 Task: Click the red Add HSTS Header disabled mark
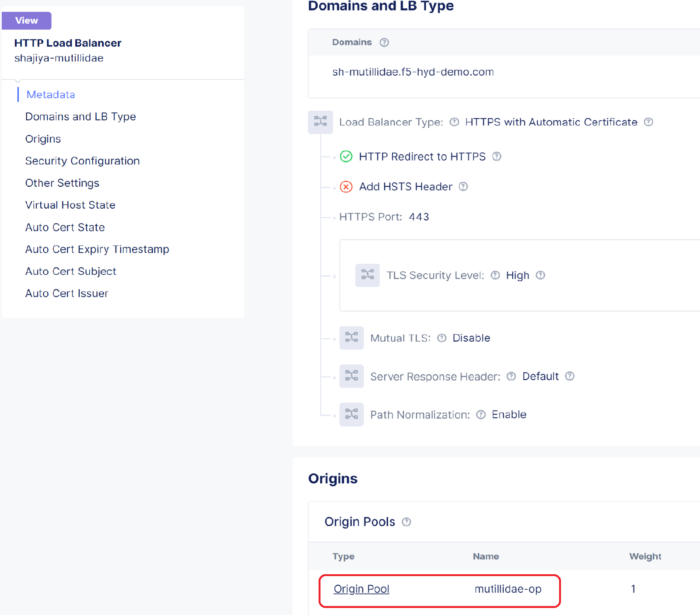[346, 187]
